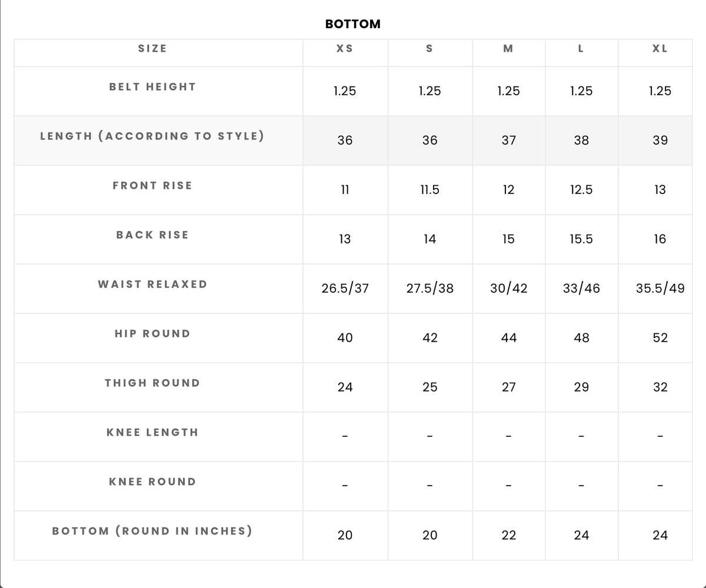
Task: Click the BOTTOM table heading
Action: [x=353, y=24]
